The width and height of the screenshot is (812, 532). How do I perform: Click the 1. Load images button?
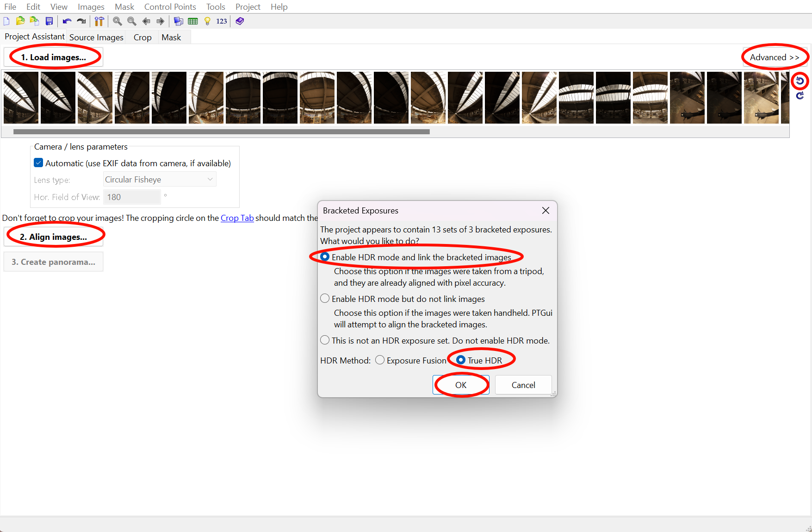(x=53, y=57)
